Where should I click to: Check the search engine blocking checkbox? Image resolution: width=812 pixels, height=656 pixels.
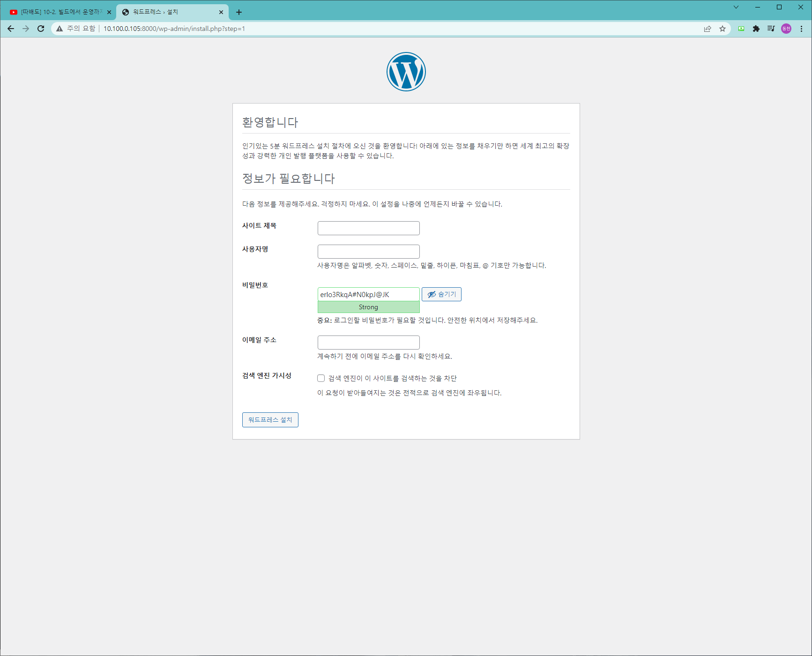(321, 378)
